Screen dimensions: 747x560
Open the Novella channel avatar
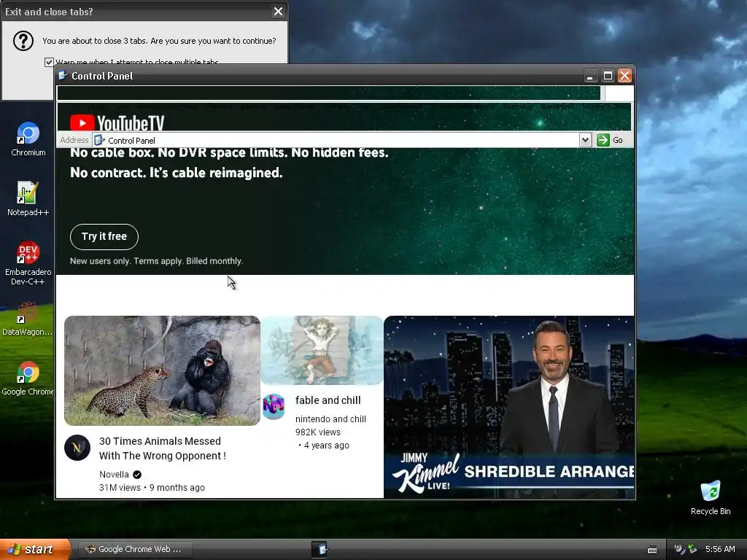click(77, 448)
